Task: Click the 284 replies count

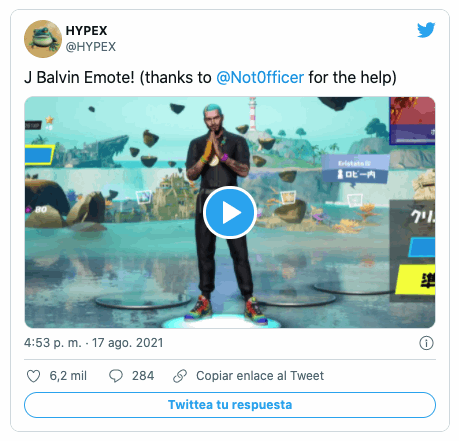Action: pyautogui.click(x=143, y=376)
